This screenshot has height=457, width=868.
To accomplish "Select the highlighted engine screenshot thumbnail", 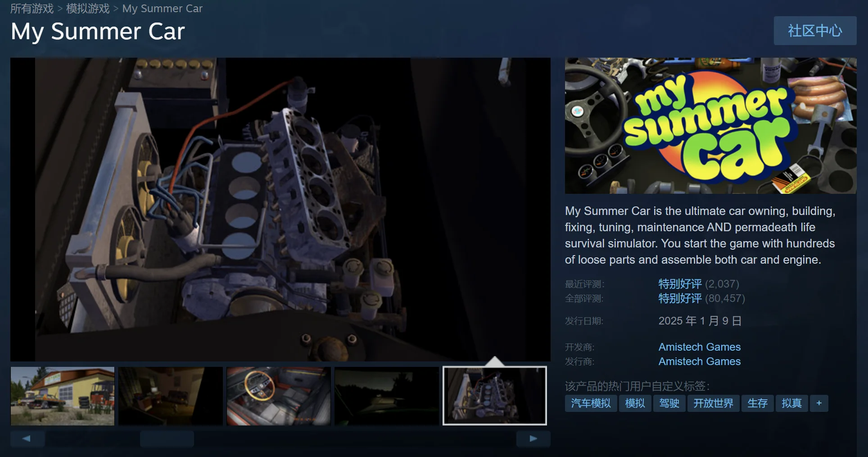I will [495, 396].
